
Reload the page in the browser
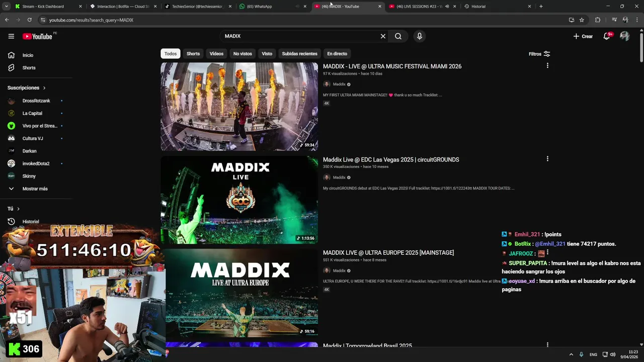[x=30, y=20]
